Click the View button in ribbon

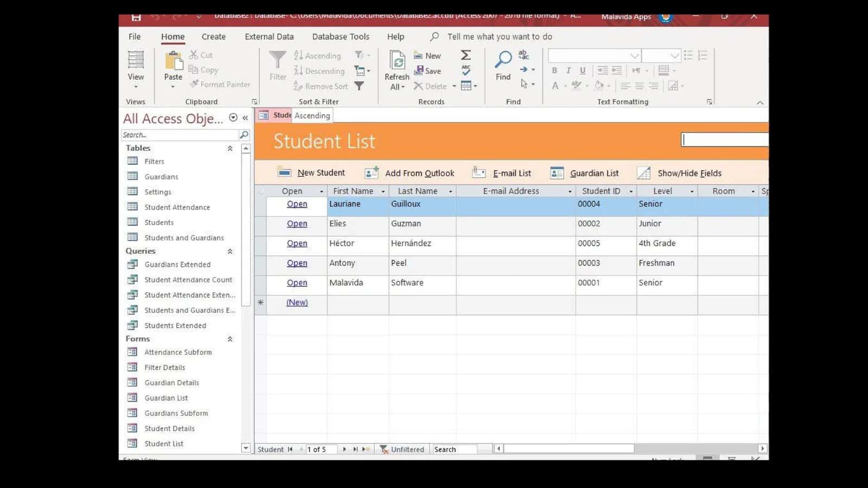136,70
